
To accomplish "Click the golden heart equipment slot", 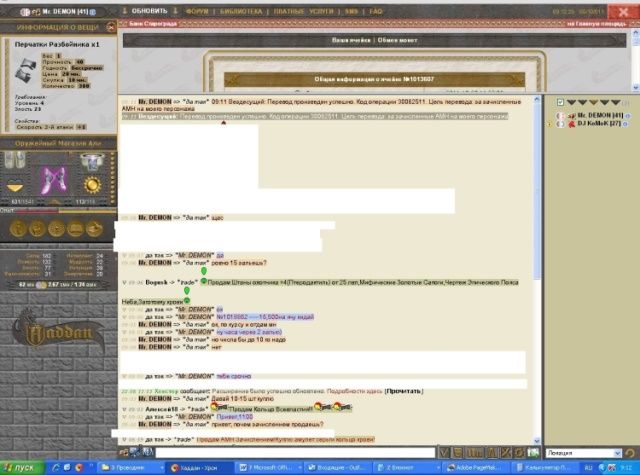I will point(14,186).
